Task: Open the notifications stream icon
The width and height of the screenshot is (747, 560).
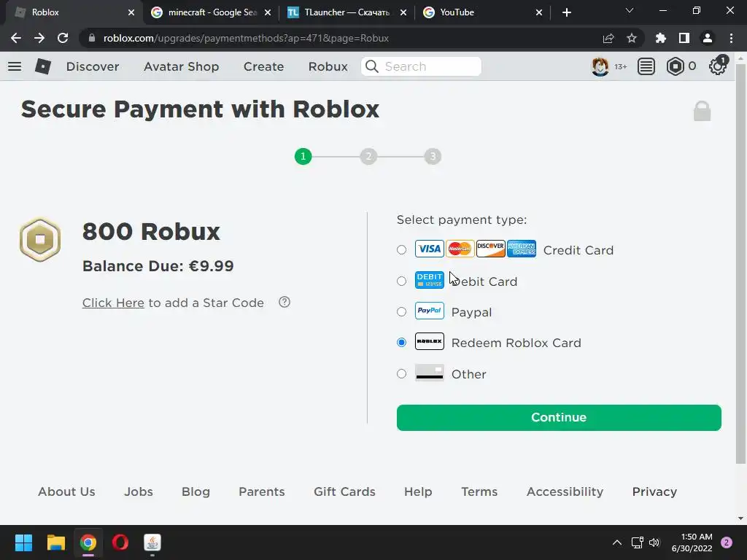Action: click(646, 66)
